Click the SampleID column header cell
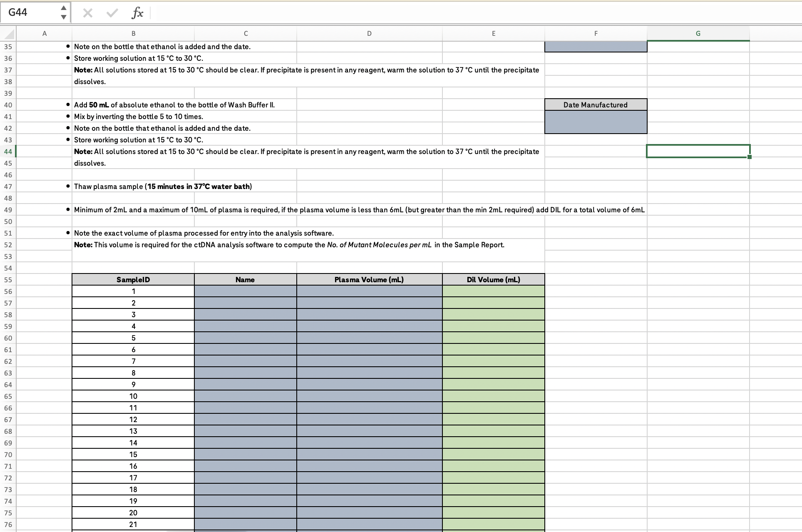802x532 pixels. 133,279
